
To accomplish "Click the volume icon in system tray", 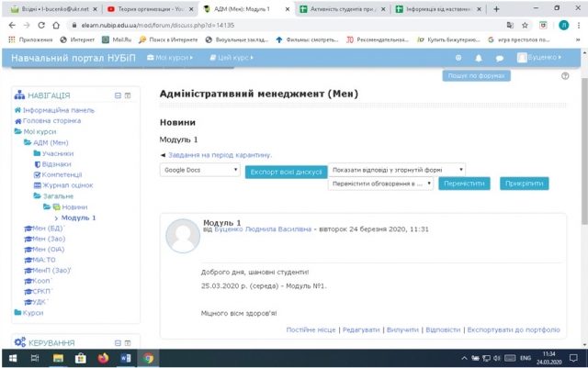I will pyautogui.click(x=497, y=358).
